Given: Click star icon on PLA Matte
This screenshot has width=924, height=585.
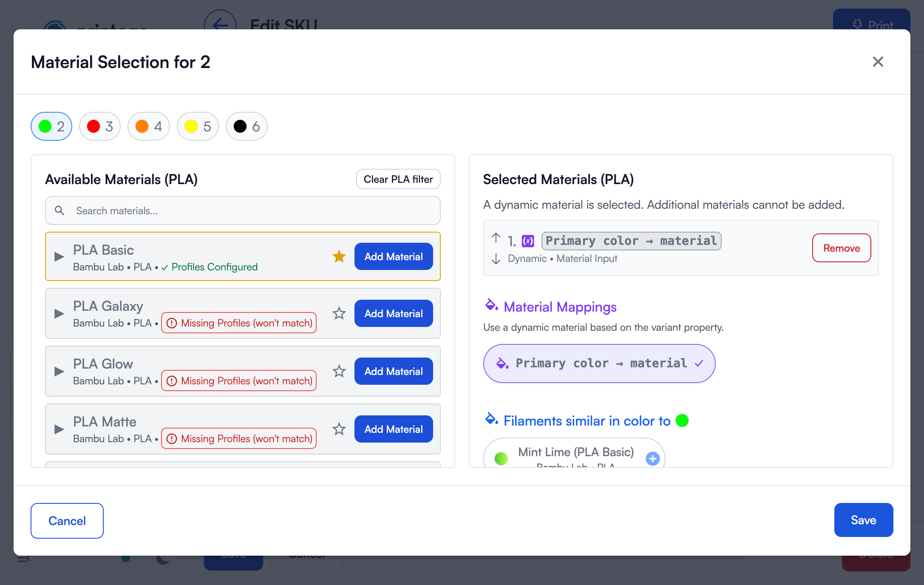Looking at the screenshot, I should pos(339,429).
